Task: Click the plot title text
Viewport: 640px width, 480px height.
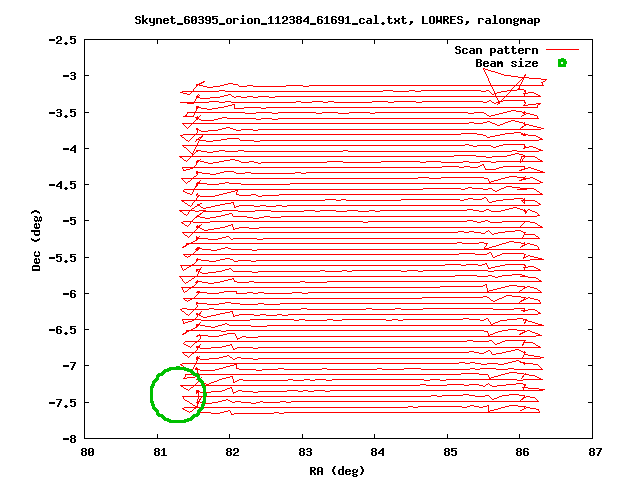Action: [337, 20]
